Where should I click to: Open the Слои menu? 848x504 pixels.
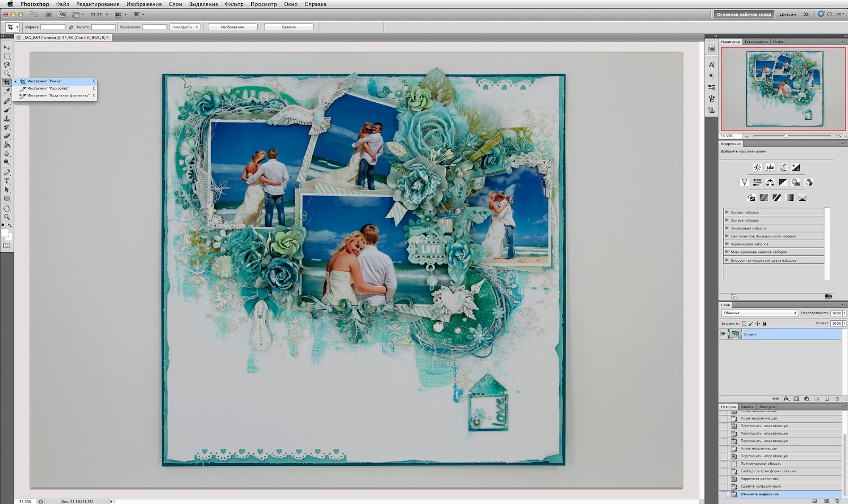coord(175,4)
